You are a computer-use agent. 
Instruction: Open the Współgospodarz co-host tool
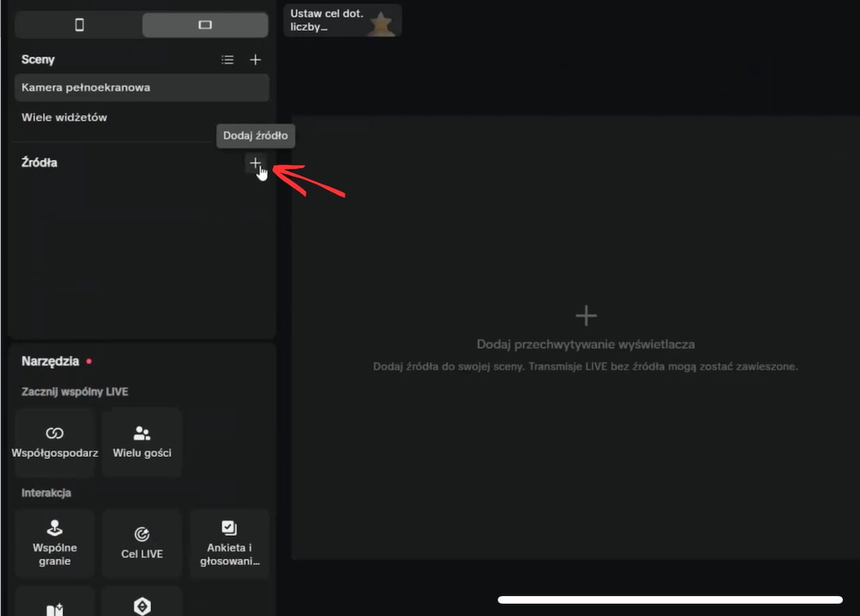[54, 442]
